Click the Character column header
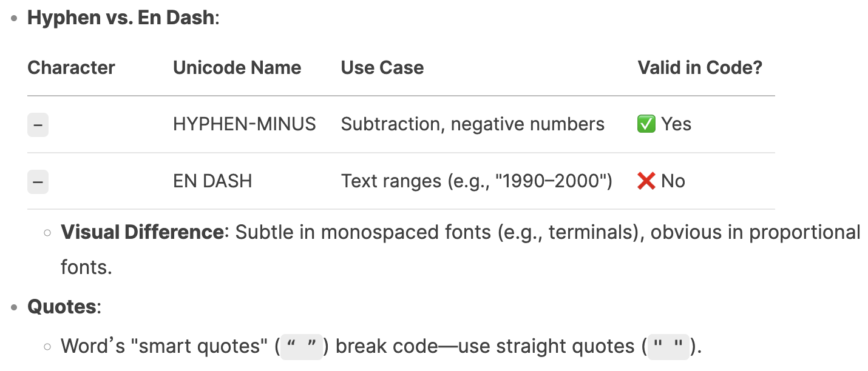The width and height of the screenshot is (868, 371). coord(71,67)
